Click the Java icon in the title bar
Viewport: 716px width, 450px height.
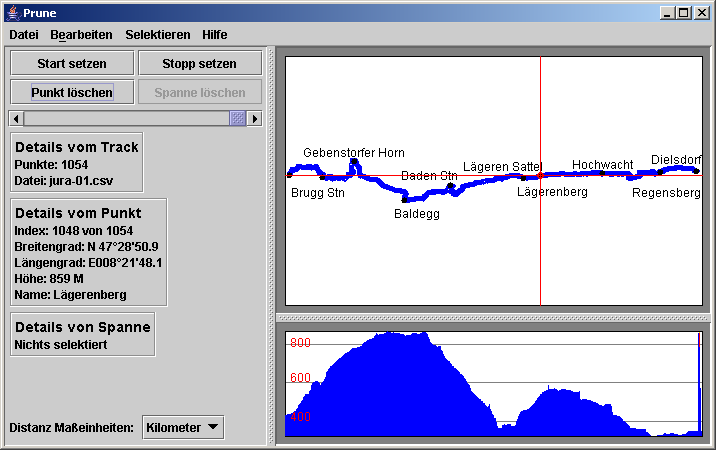pyautogui.click(x=11, y=12)
